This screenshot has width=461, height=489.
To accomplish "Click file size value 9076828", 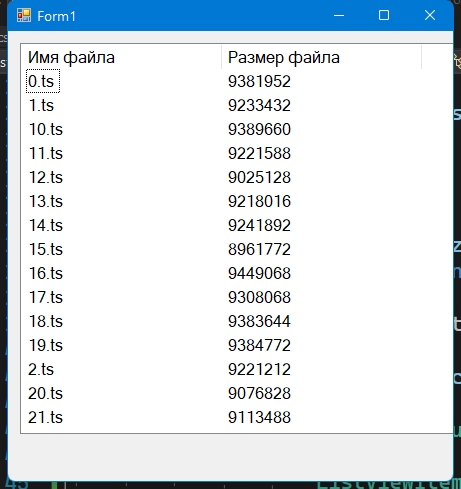I will click(259, 393).
